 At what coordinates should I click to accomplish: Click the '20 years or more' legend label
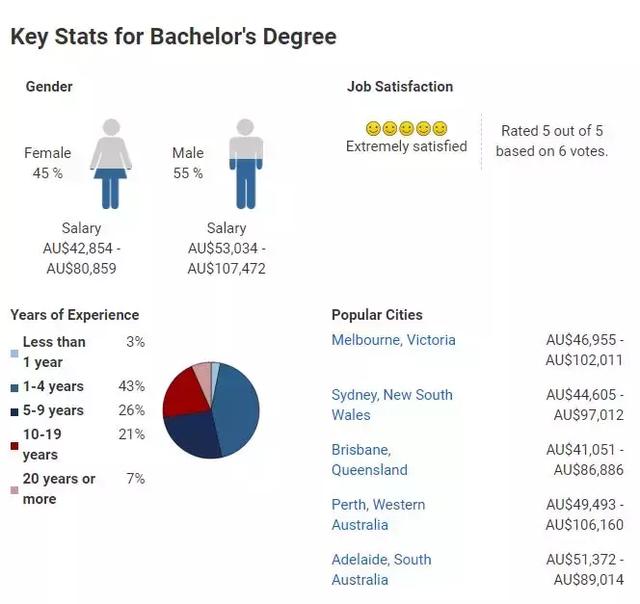tap(59, 489)
